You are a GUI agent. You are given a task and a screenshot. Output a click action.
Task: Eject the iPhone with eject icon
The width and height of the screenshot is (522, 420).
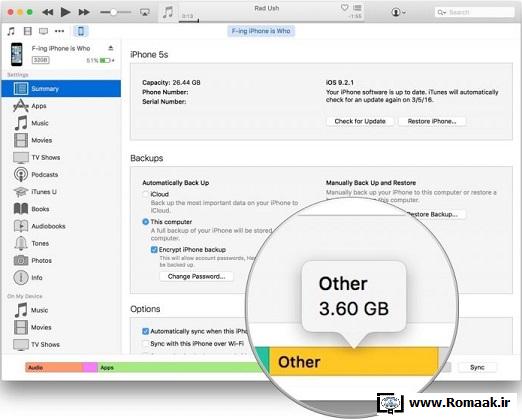(111, 48)
